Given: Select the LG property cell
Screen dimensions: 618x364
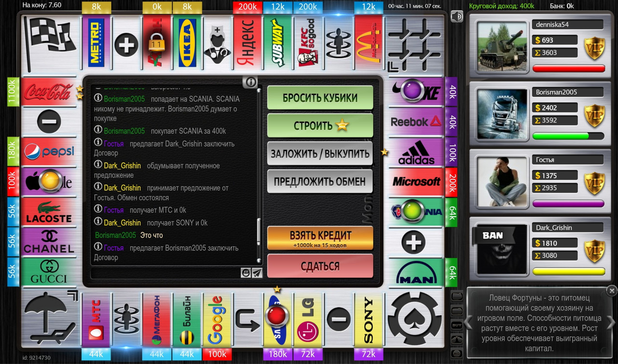Looking at the screenshot, I should 308,321.
